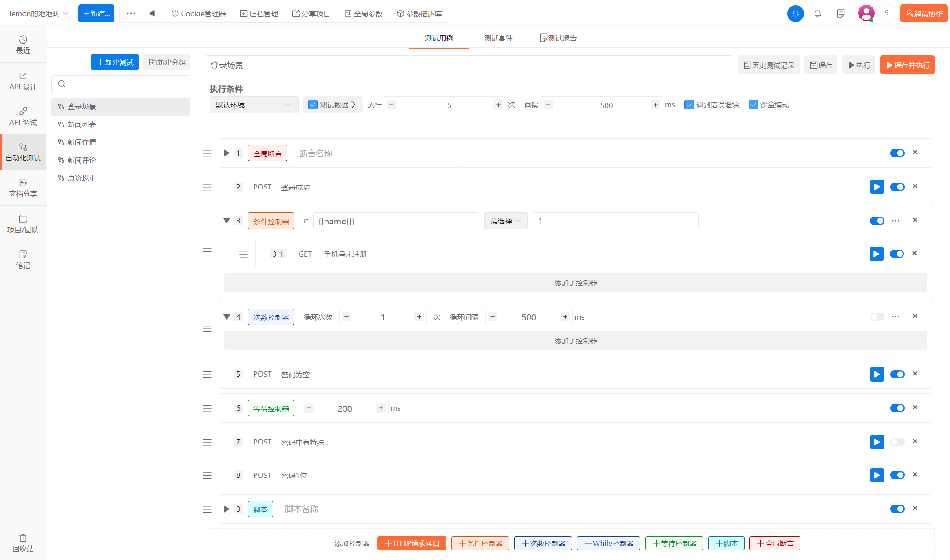950x560 pixels.
Task: Click the 保存并执行 button
Action: [907, 65]
